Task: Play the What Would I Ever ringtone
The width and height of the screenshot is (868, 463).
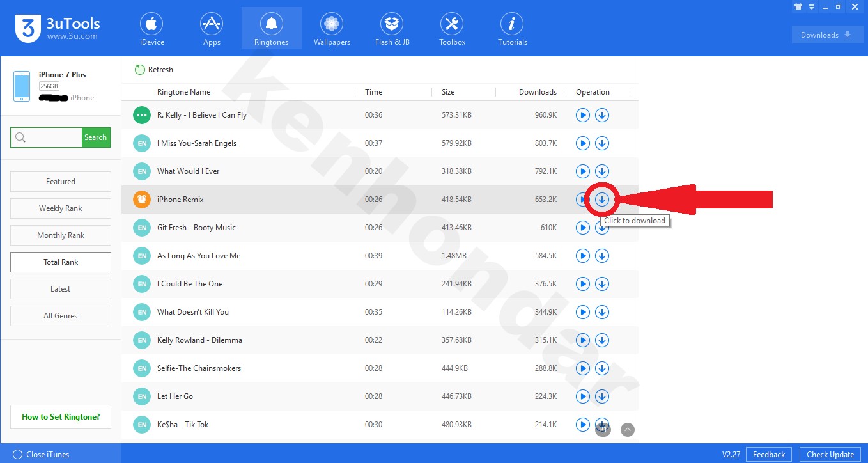Action: [x=582, y=171]
